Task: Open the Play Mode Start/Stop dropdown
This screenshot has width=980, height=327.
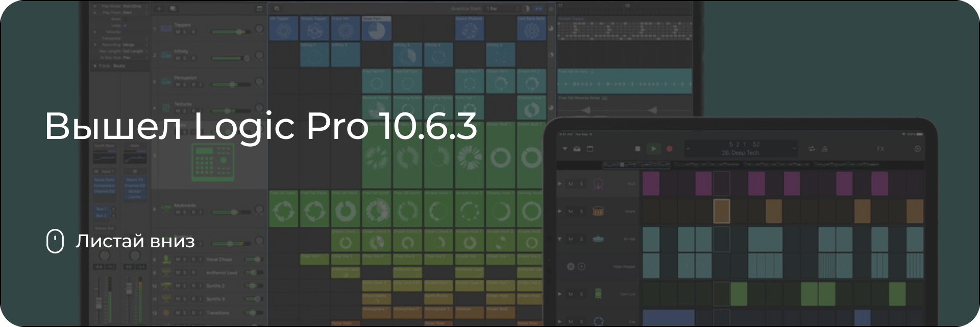Action: click(135, 6)
